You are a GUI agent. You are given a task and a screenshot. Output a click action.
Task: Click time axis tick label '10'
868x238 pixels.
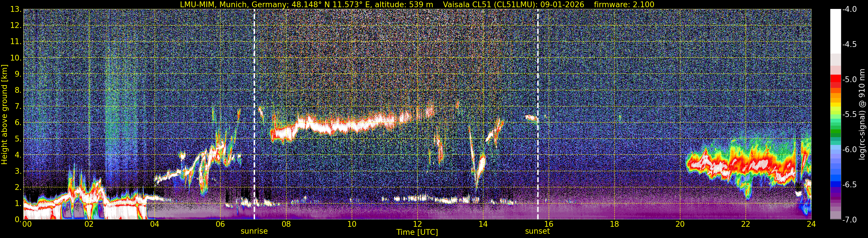pos(352,224)
